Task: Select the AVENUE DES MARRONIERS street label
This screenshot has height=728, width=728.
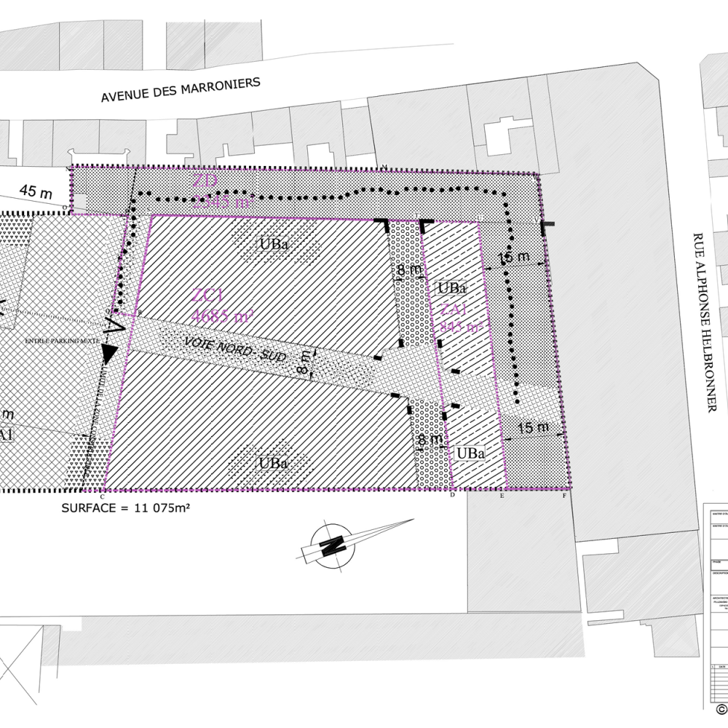Action: pyautogui.click(x=180, y=90)
